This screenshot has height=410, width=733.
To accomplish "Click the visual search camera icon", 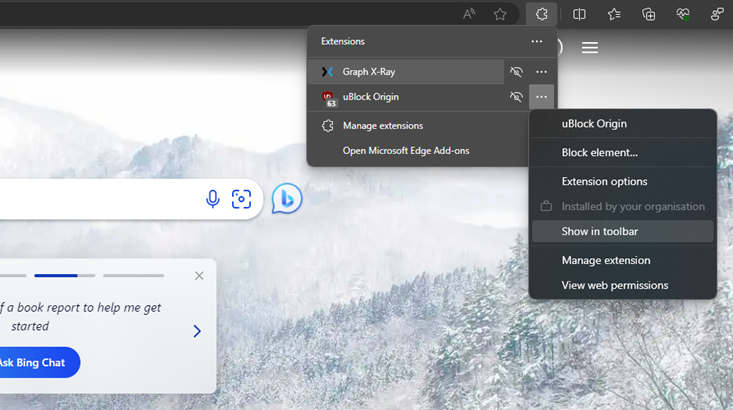I will point(241,199).
